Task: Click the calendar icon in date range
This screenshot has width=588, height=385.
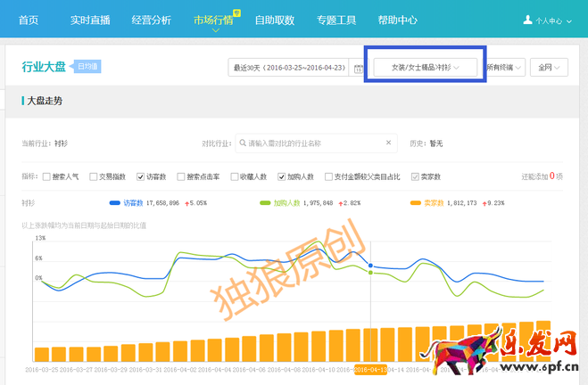Action: click(x=359, y=68)
